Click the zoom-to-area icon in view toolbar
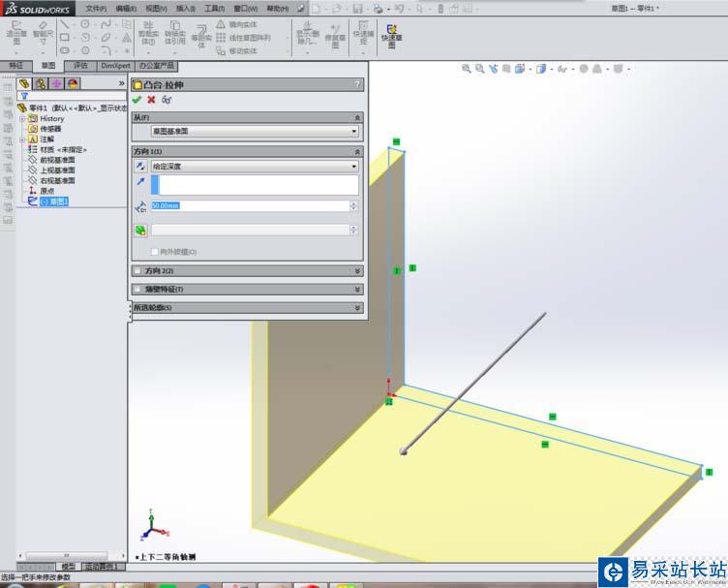 479,69
